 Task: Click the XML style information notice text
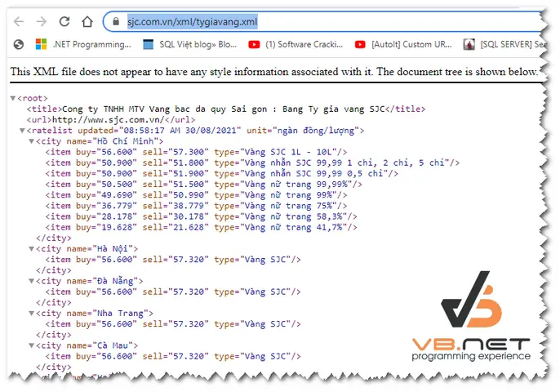274,72
